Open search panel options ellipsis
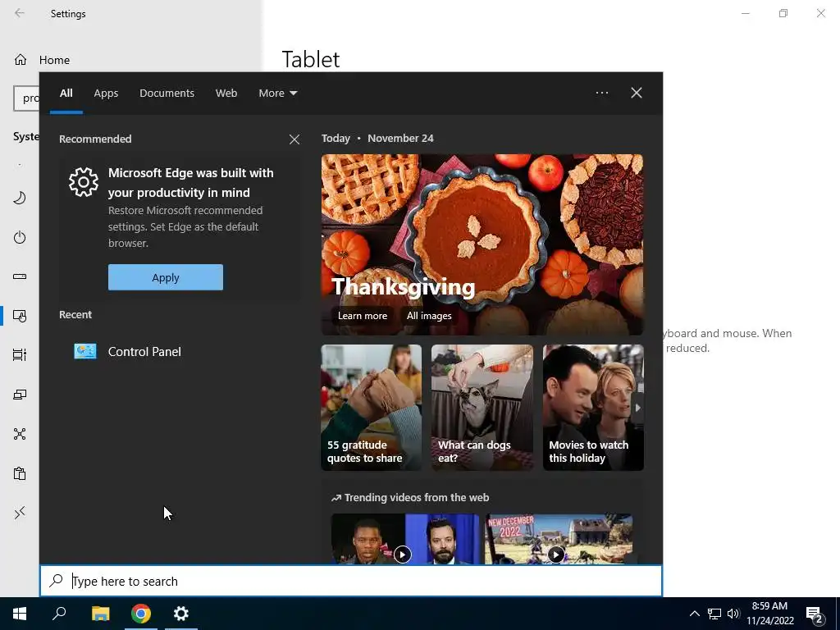 pyautogui.click(x=601, y=93)
